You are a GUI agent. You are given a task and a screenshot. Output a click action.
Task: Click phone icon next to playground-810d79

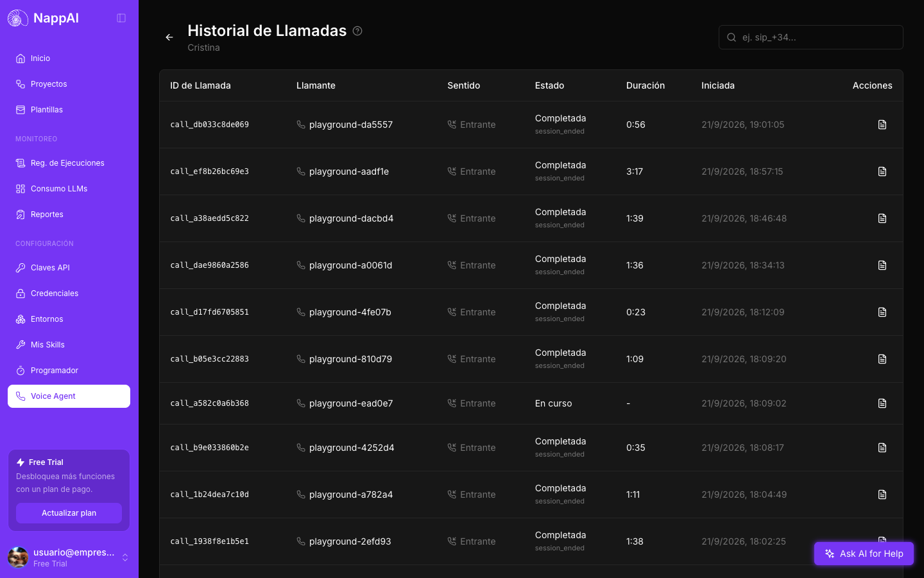tap(301, 359)
